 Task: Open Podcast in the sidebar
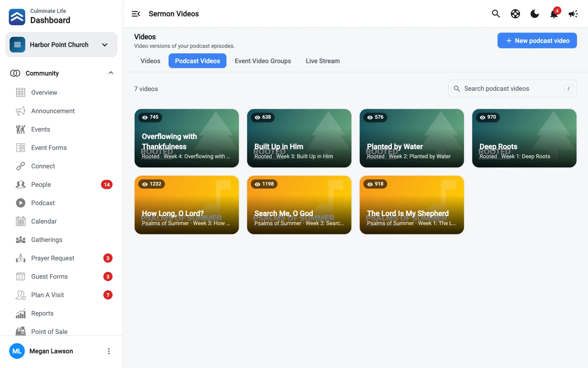pyautogui.click(x=61, y=203)
